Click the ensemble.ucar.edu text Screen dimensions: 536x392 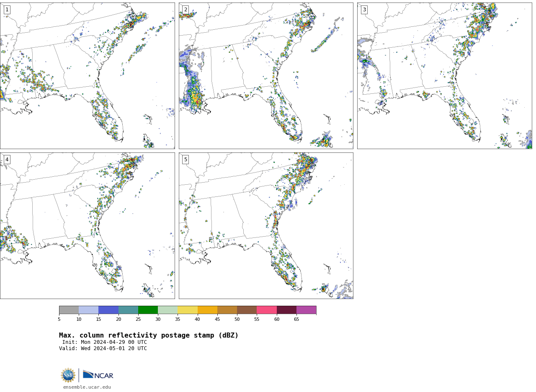pos(87,387)
